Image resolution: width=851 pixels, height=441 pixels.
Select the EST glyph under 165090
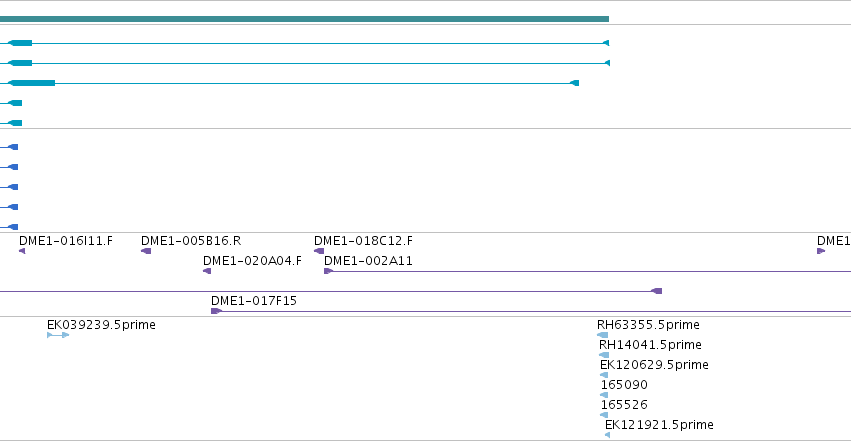click(604, 395)
